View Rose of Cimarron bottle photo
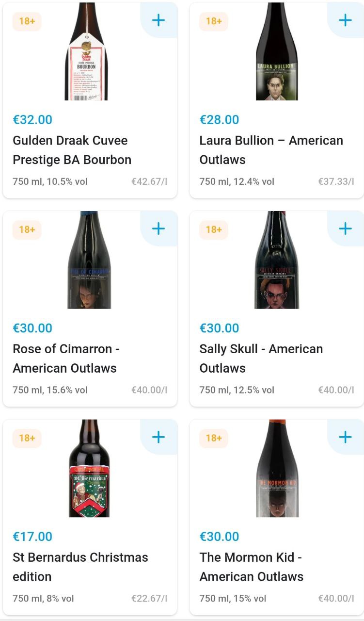The height and width of the screenshot is (621, 364). [89, 260]
